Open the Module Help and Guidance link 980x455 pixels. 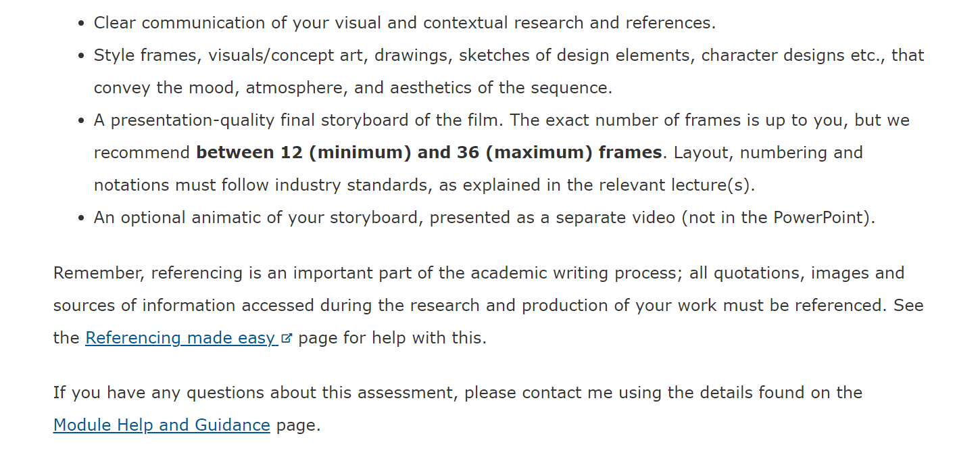point(162,425)
